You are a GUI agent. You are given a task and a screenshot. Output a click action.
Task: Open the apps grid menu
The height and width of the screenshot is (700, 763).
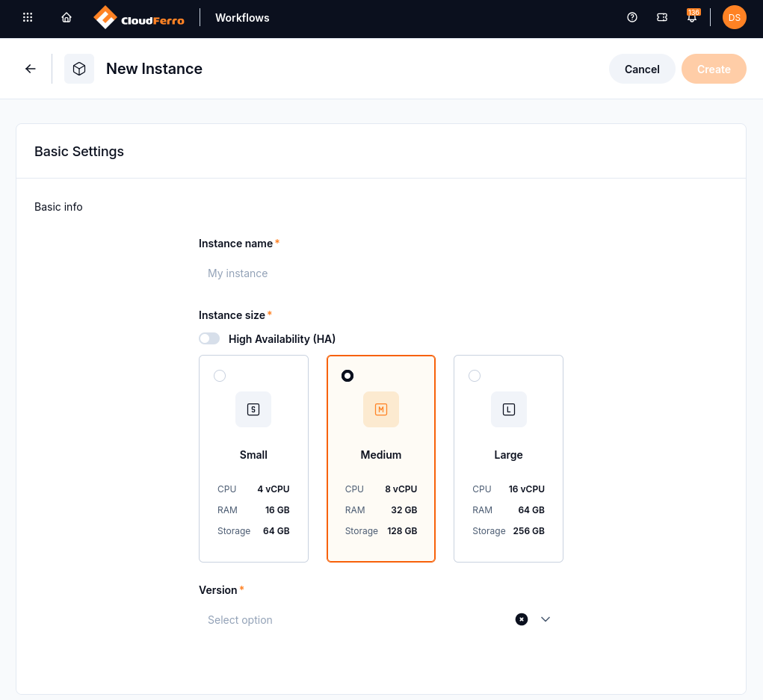coord(28,17)
